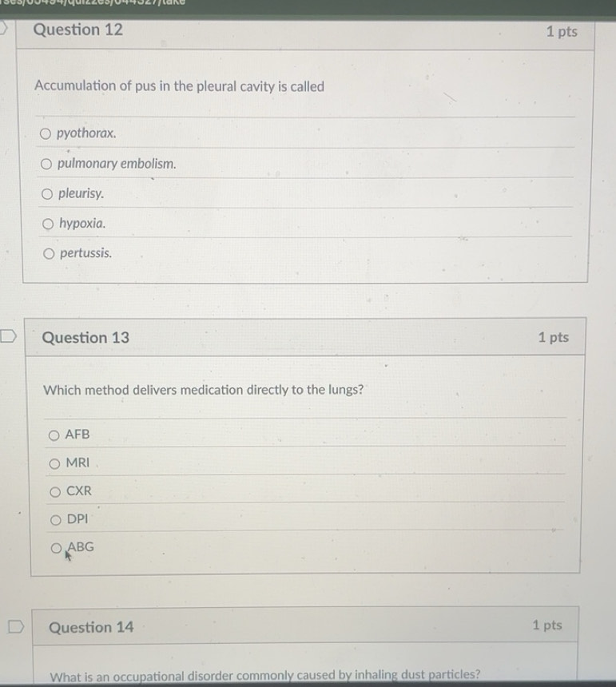Flag Question 14 with bookmark icon

click(x=16, y=626)
